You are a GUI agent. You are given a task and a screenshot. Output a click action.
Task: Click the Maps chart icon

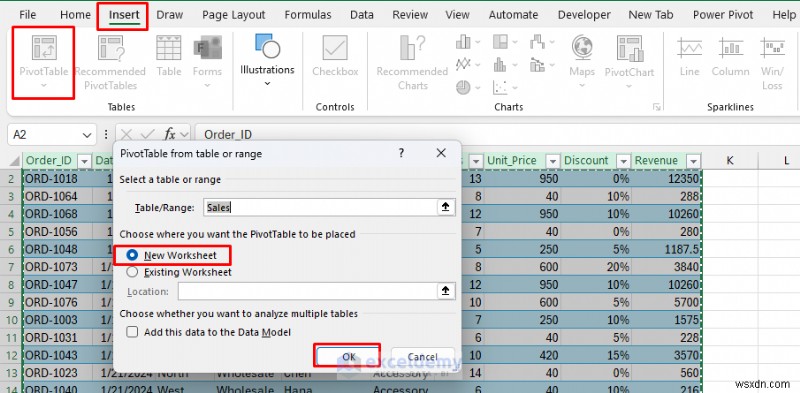click(582, 48)
